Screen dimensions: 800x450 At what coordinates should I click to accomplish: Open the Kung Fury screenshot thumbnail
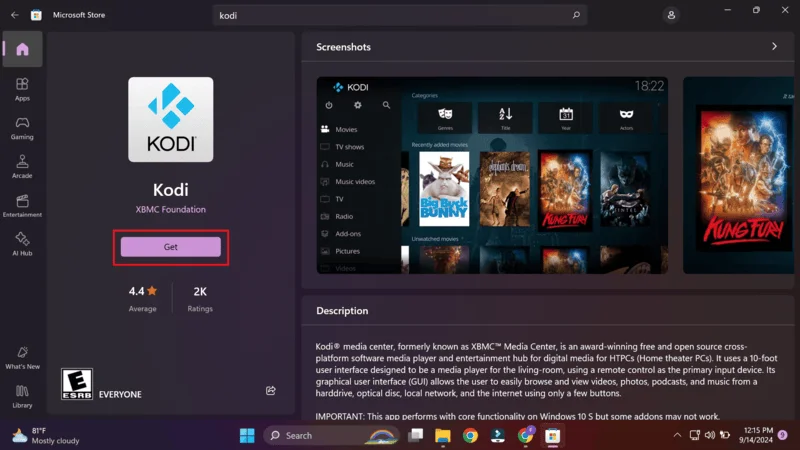click(739, 175)
